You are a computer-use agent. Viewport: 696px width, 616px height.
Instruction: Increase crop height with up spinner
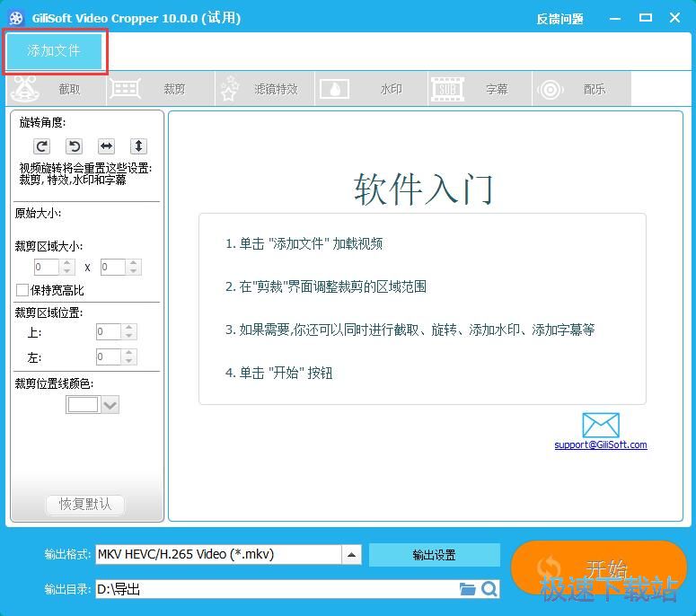[x=133, y=263]
